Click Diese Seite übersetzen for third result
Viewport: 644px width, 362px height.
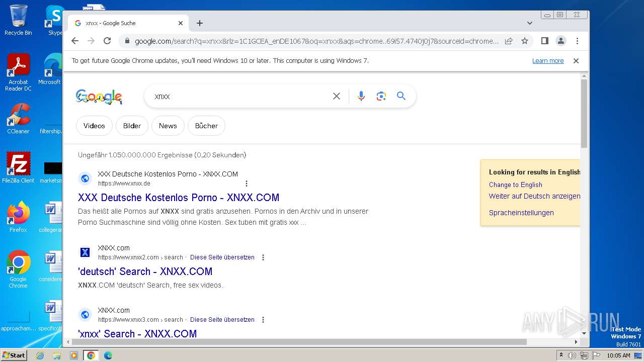(222, 320)
